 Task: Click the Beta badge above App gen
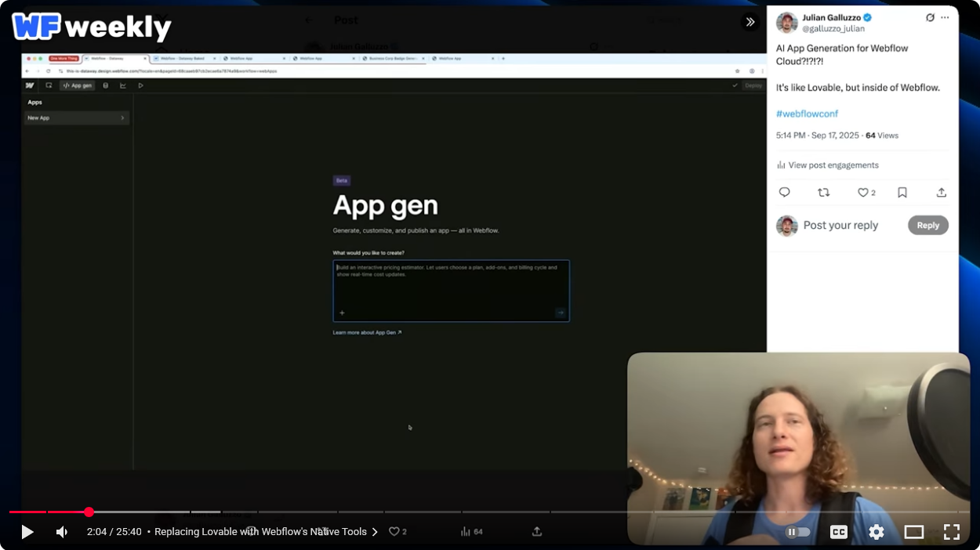(x=341, y=180)
